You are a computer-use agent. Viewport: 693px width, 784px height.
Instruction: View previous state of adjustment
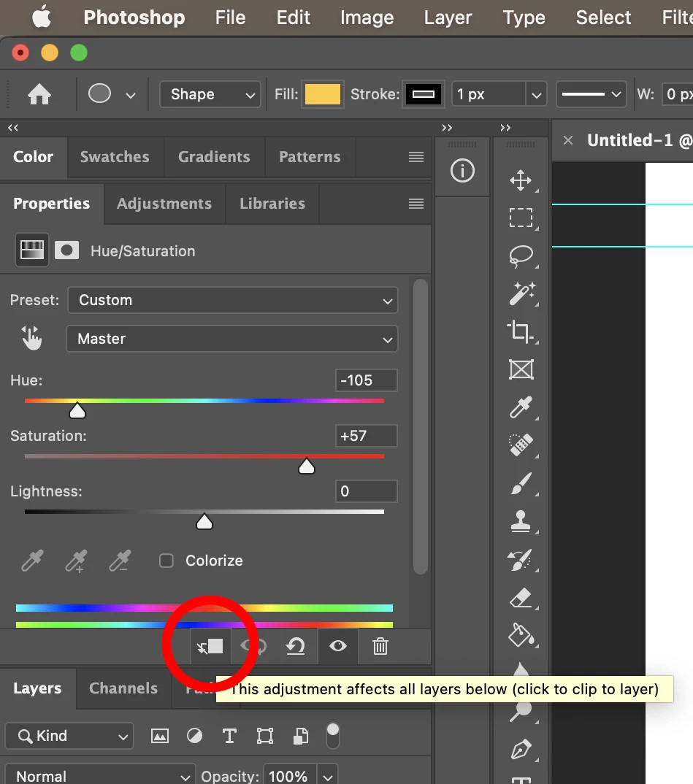coord(253,646)
